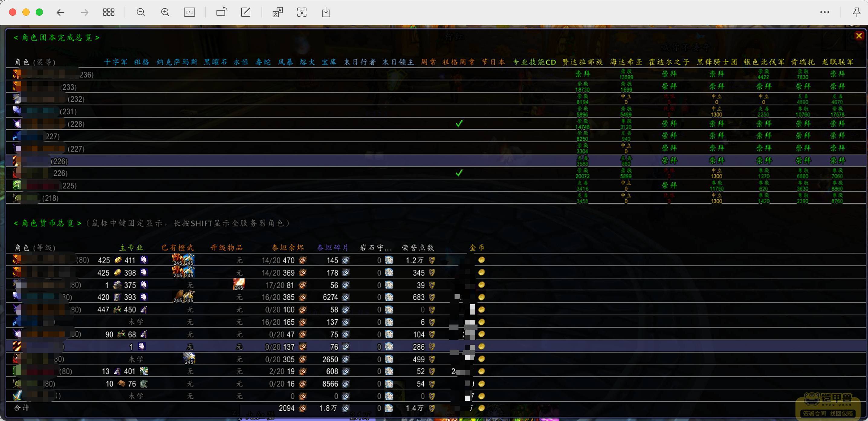Screen dimensions: 868x421
Task: Save the image with download icon
Action: point(326,12)
